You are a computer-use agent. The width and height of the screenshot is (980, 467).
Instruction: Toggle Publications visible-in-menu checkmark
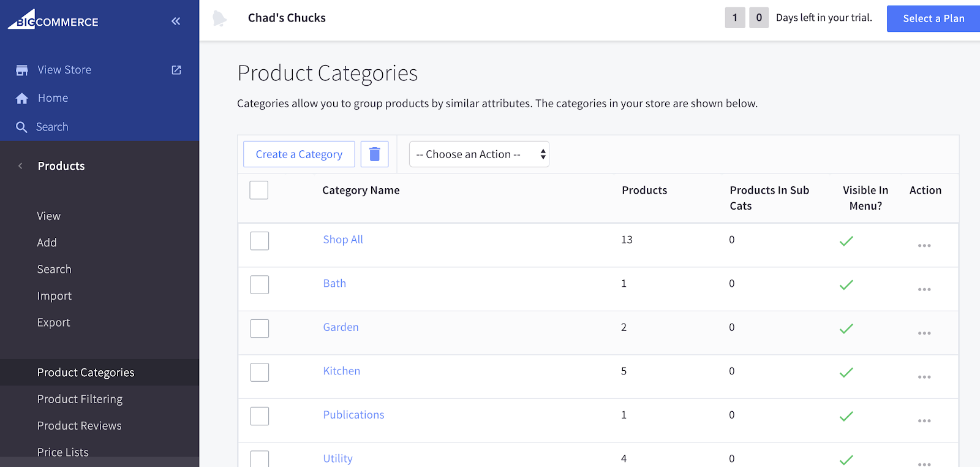[846, 417]
